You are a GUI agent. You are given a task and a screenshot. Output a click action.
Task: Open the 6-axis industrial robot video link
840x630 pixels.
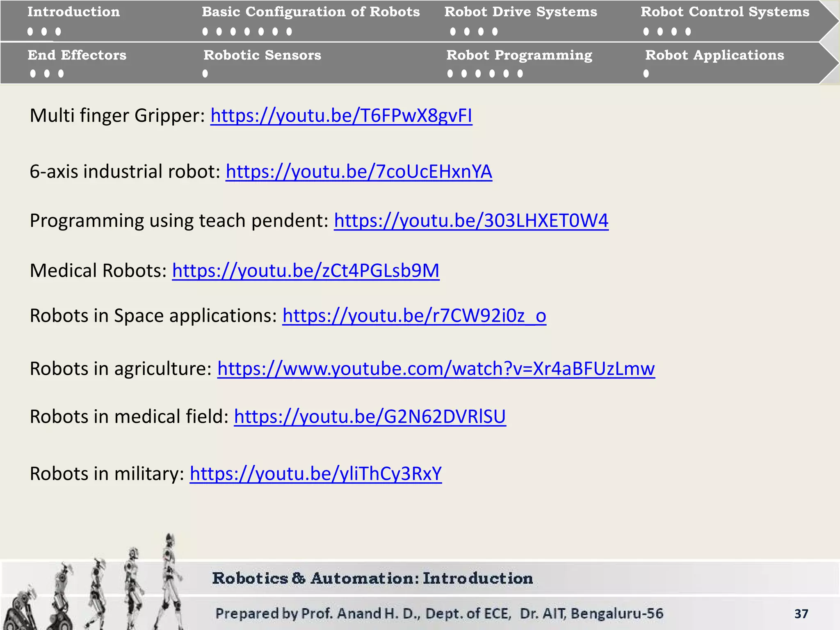coord(359,171)
